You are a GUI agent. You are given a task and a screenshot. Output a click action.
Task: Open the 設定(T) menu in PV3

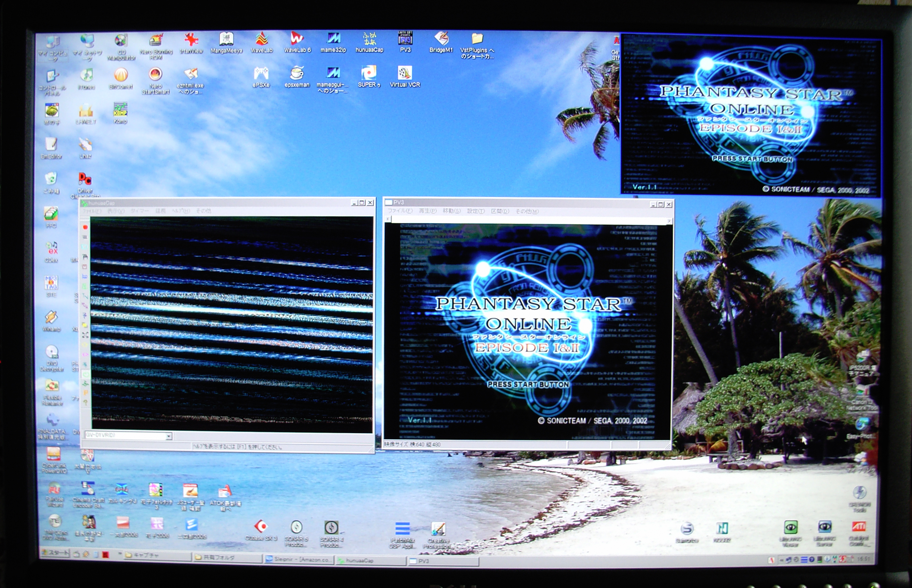point(476,211)
